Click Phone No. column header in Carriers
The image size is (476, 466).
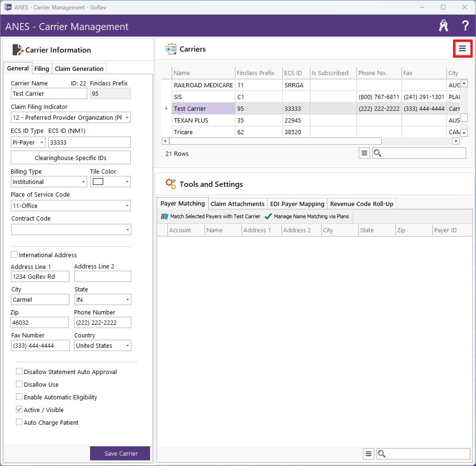click(x=379, y=73)
